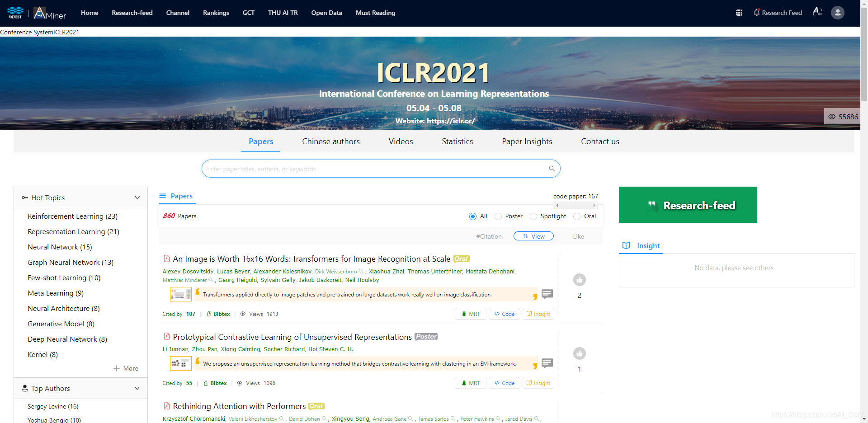This screenshot has height=423, width=868.
Task: Open the ICLR website link https://iclr.cc/
Action: click(451, 121)
